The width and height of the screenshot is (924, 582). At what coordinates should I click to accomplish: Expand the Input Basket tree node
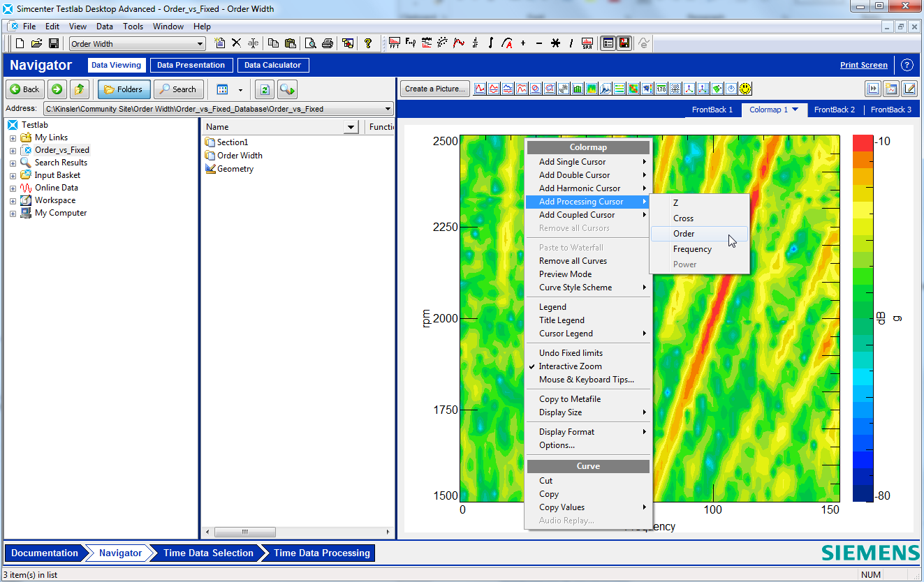[x=13, y=175]
